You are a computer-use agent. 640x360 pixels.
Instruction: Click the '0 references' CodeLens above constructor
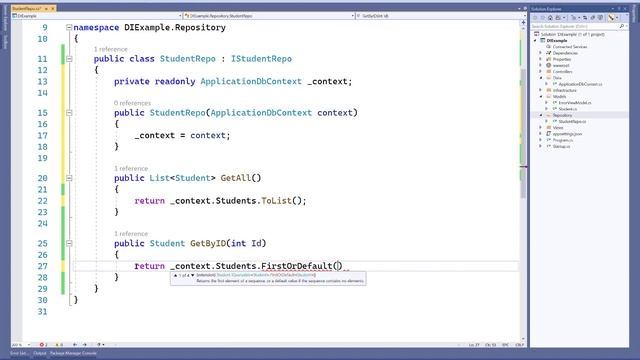(x=132, y=103)
